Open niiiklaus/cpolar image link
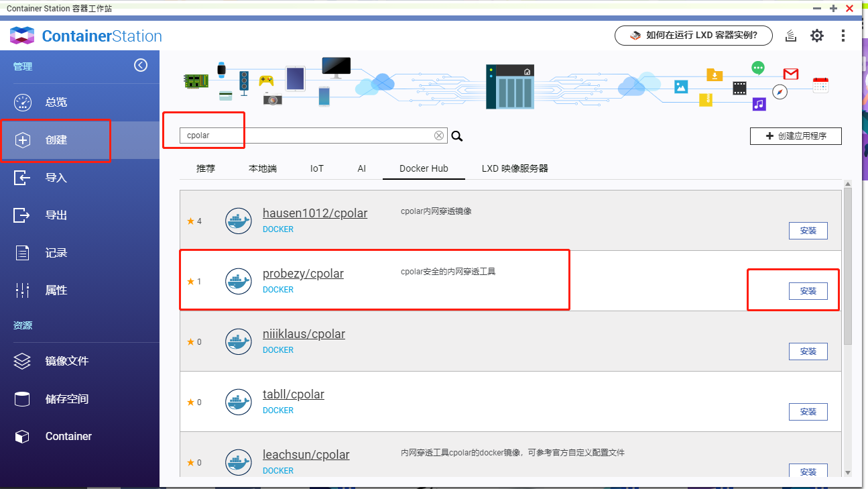This screenshot has height=489, width=868. (304, 334)
